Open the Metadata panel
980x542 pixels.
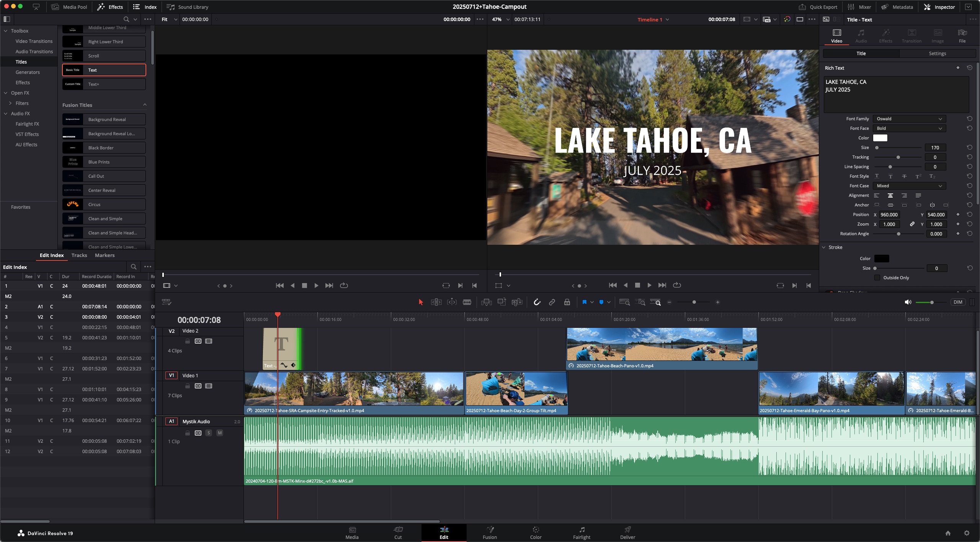click(x=897, y=7)
